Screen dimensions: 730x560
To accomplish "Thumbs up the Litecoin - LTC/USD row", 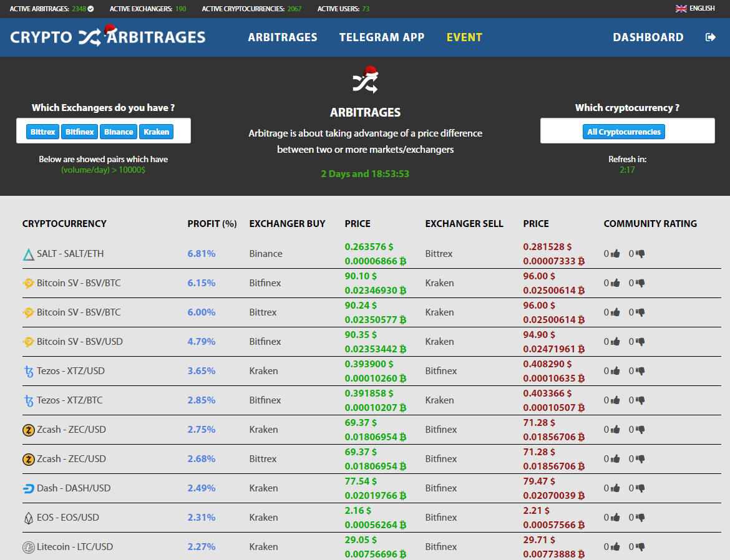I will 615,547.
